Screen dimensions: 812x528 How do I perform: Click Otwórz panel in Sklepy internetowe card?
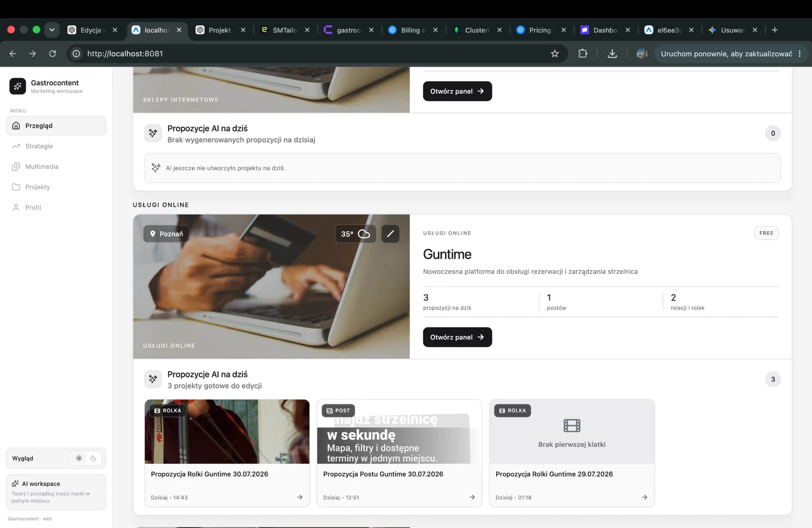[x=457, y=91]
